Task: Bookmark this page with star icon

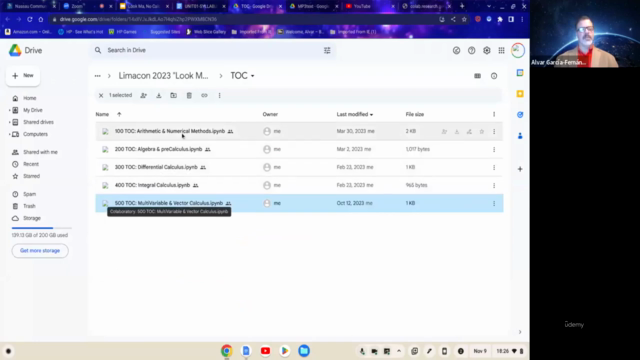Action: point(464,19)
